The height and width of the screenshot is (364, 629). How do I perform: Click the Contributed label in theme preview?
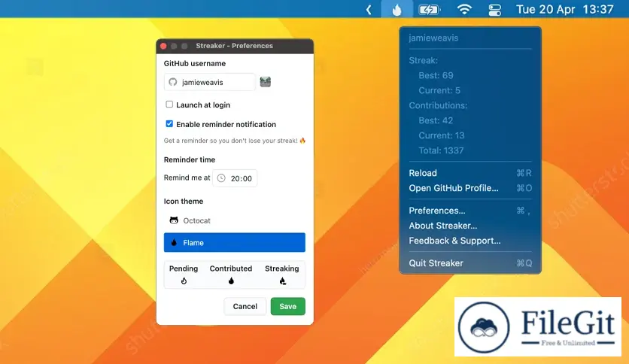click(231, 268)
